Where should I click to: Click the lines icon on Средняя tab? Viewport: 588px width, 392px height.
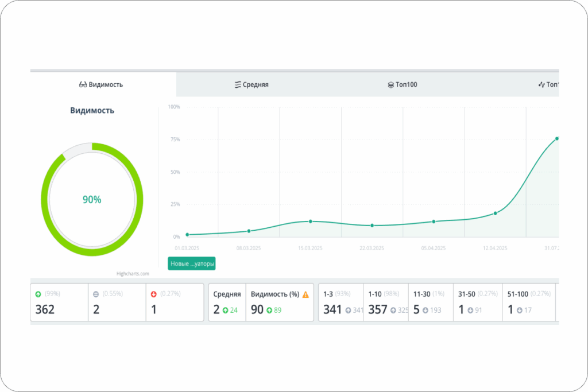(x=238, y=85)
